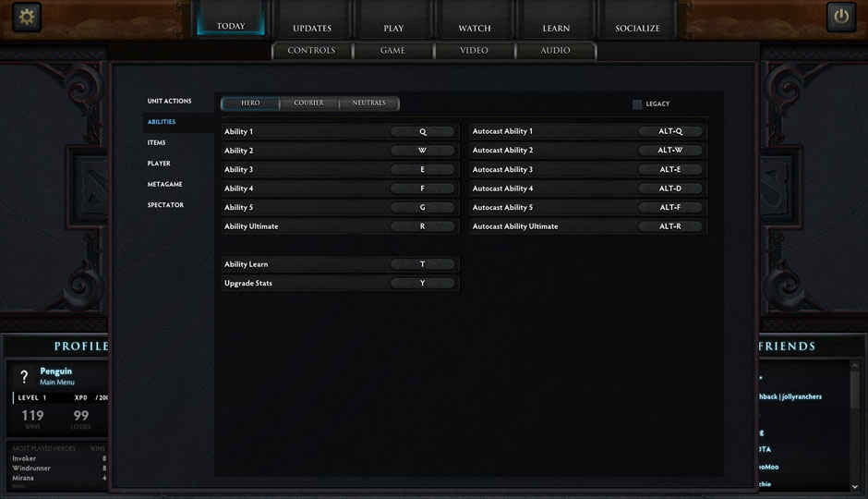
Task: Rebind Ability 5 key G
Action: tap(422, 207)
